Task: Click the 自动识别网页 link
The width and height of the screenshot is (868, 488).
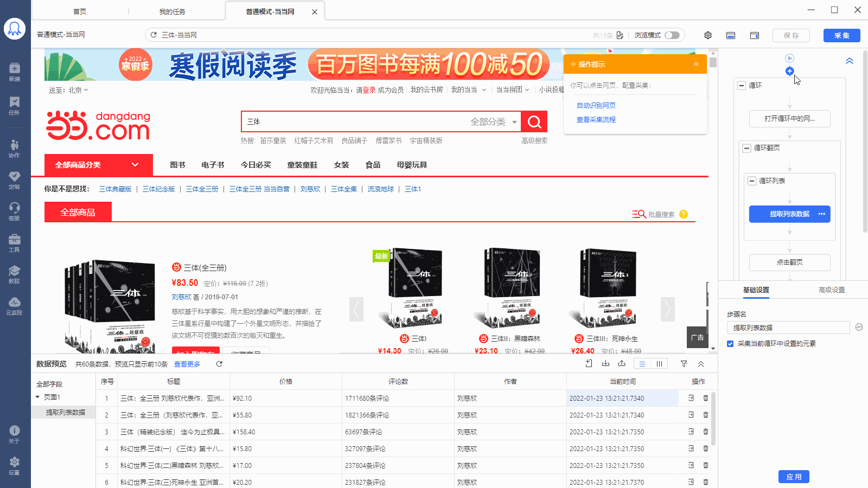Action: [x=596, y=105]
